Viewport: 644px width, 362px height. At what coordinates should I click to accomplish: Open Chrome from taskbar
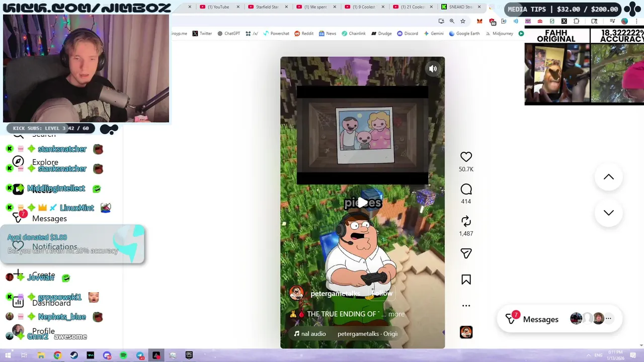point(57,355)
